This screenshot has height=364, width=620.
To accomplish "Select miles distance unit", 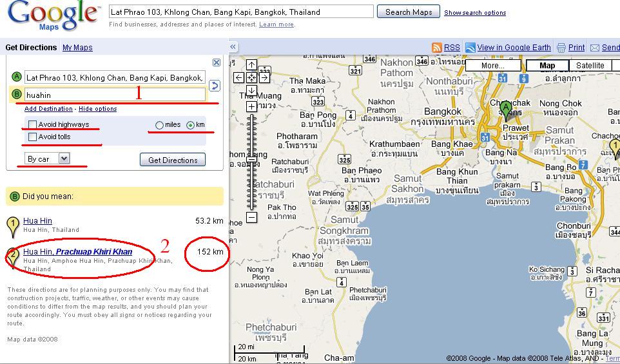I will tap(159, 125).
